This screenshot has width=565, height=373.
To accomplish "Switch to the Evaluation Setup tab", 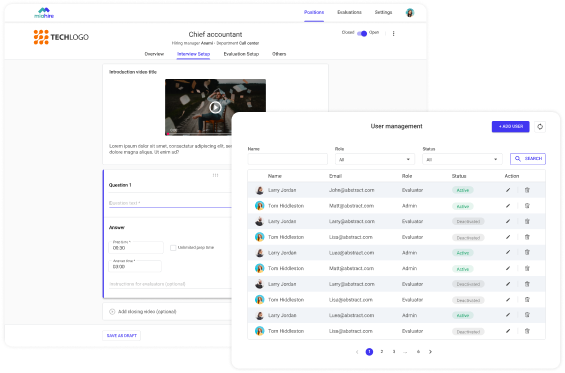I will 241,54.
